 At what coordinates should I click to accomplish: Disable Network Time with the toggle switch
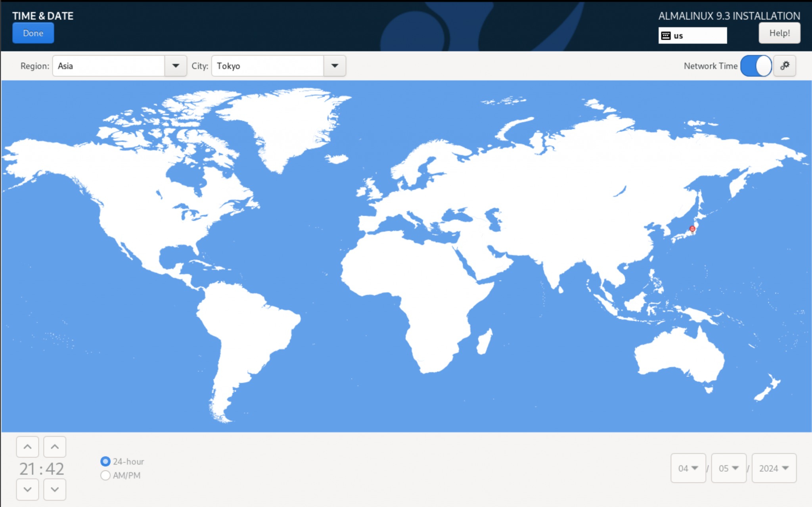pos(756,66)
